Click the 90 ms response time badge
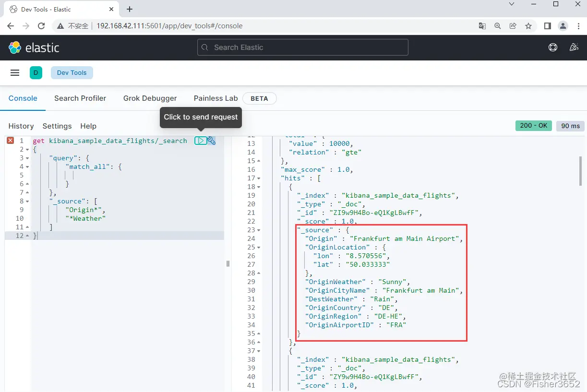This screenshot has width=587, height=392. click(570, 126)
